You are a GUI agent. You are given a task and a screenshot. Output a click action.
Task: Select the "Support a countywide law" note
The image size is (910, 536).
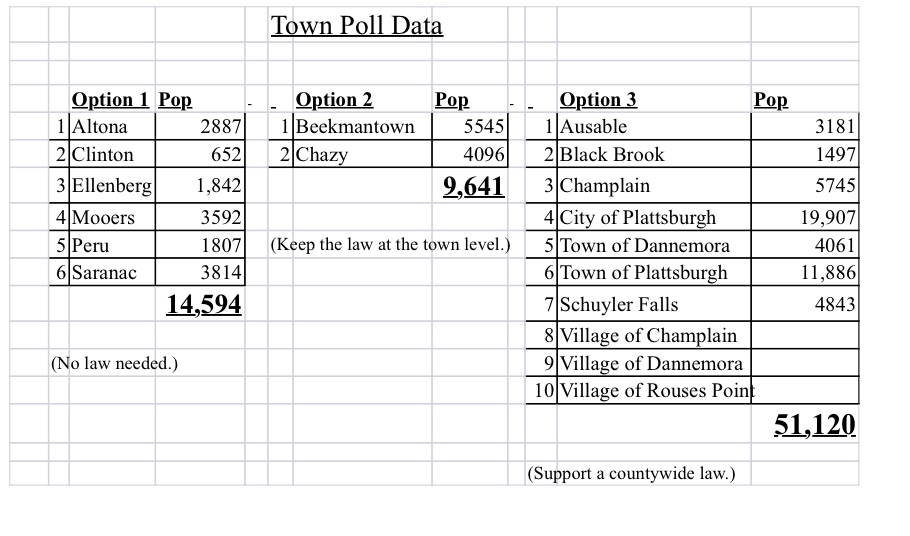click(631, 473)
